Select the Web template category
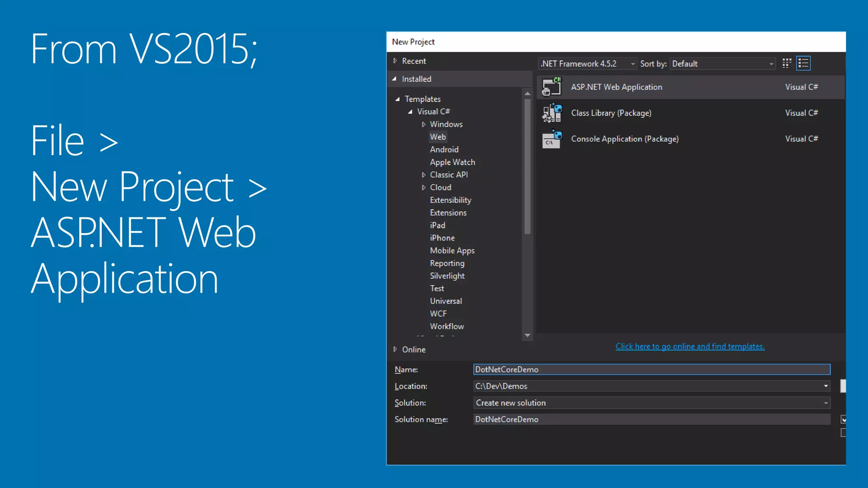Image resolution: width=868 pixels, height=488 pixels. click(437, 137)
